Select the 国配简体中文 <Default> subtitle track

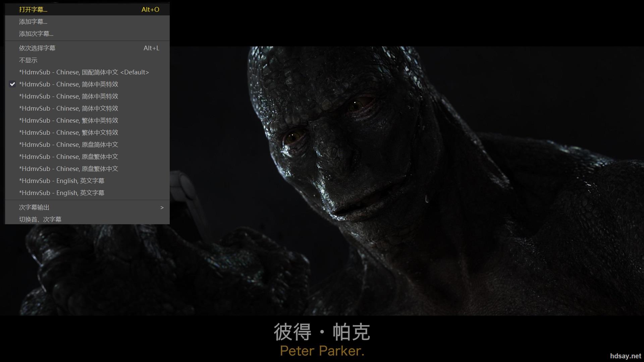point(87,72)
